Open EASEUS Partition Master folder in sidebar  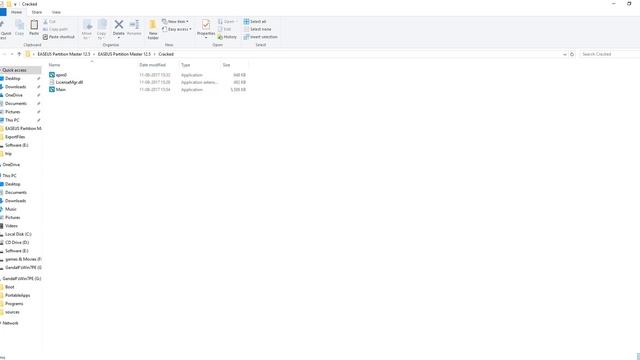[x=23, y=129]
